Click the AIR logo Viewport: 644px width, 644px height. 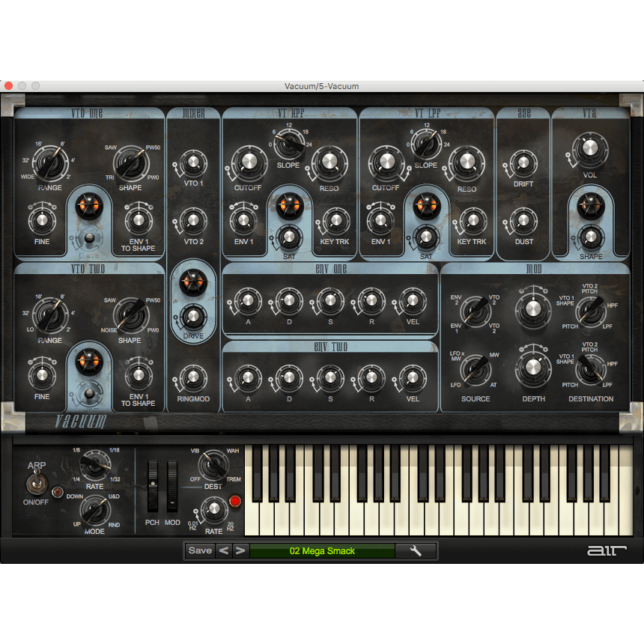pos(606,551)
